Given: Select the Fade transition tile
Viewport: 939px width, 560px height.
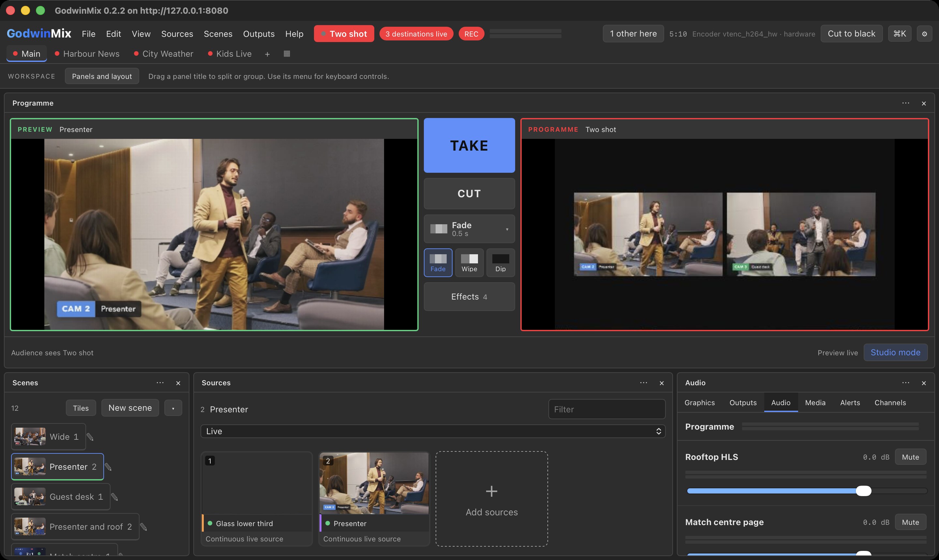Looking at the screenshot, I should click(x=438, y=263).
